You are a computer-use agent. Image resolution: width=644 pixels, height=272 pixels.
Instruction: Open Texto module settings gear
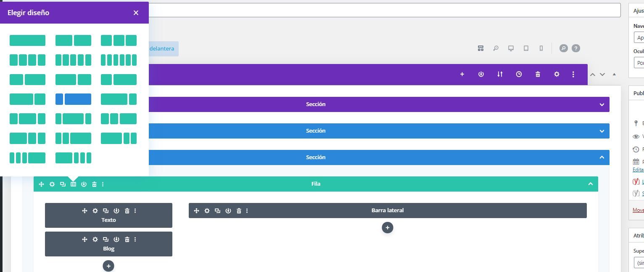pyautogui.click(x=95, y=211)
